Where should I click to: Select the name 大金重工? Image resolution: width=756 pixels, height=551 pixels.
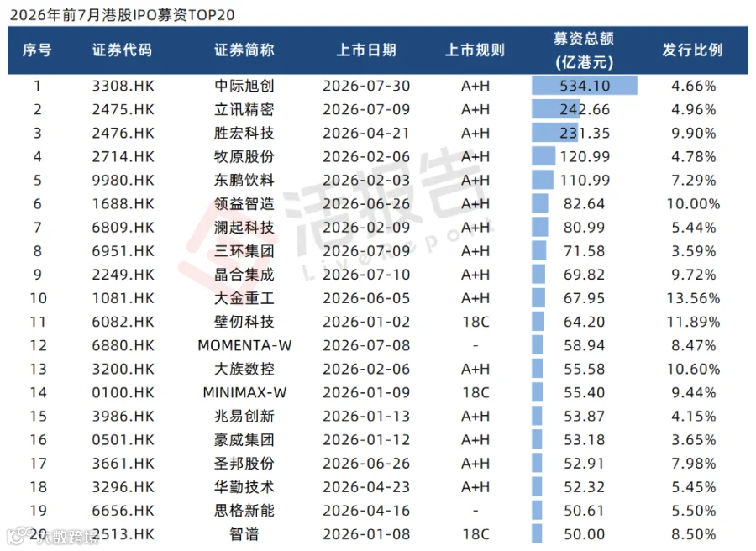pyautogui.click(x=244, y=298)
